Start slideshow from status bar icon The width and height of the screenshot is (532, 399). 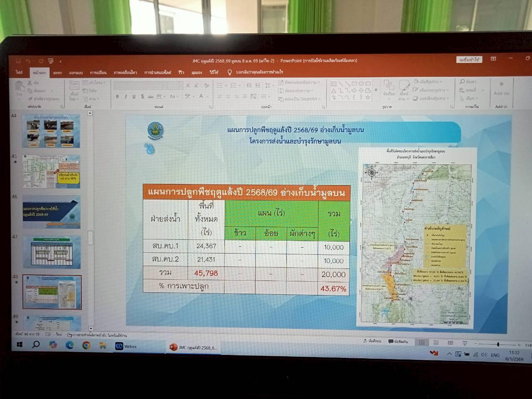[465, 343]
